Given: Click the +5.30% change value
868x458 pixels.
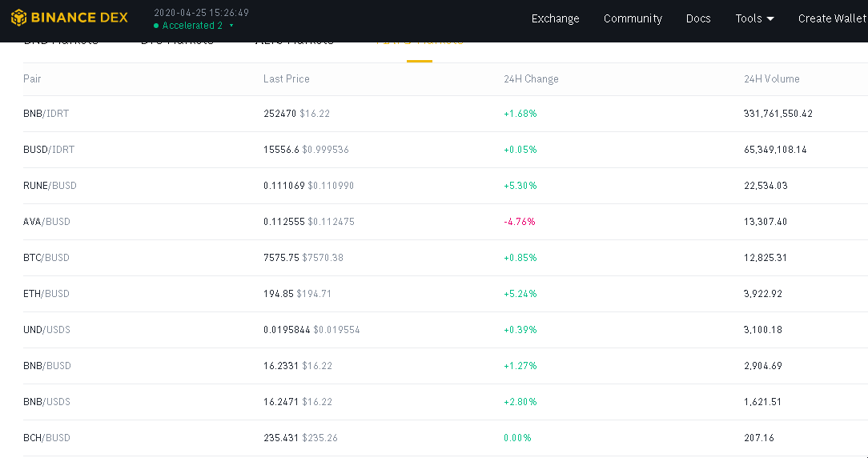Looking at the screenshot, I should pos(520,186).
